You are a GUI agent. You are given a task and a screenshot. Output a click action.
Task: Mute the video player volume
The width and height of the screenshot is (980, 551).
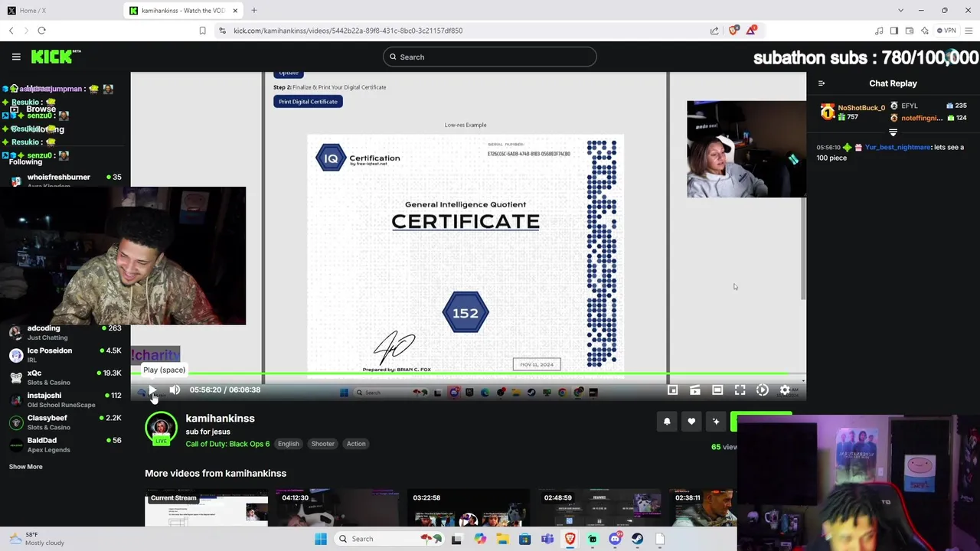(x=175, y=390)
